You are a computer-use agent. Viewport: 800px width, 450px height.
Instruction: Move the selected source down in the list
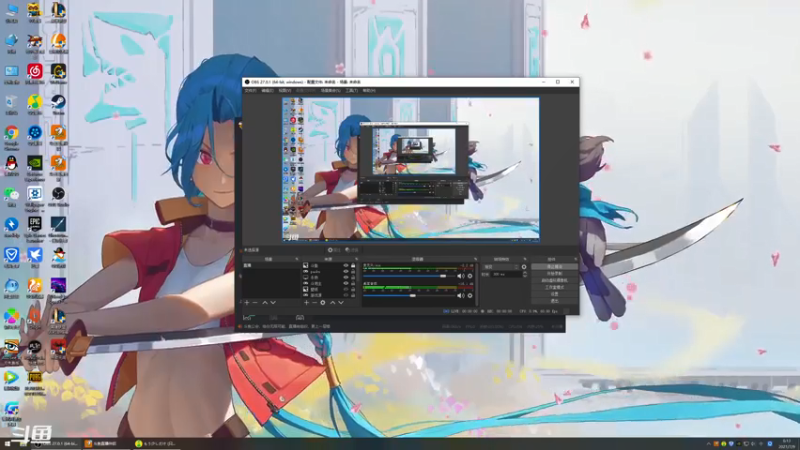click(x=341, y=303)
